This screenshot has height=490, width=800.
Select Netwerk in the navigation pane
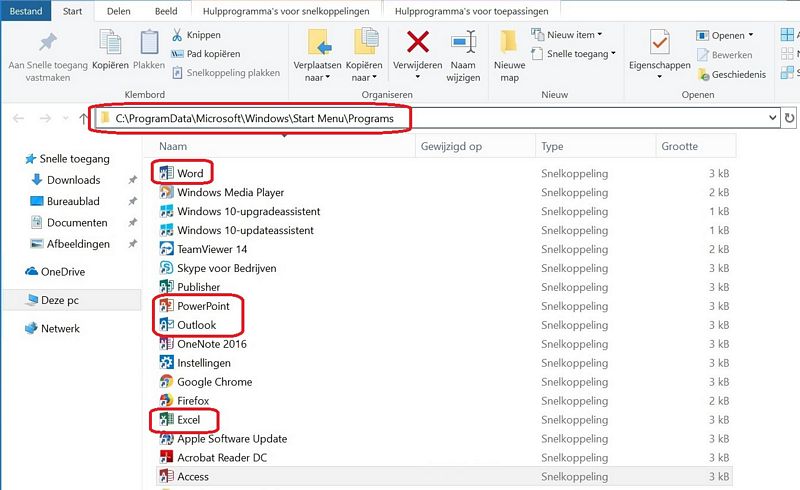[x=53, y=328]
